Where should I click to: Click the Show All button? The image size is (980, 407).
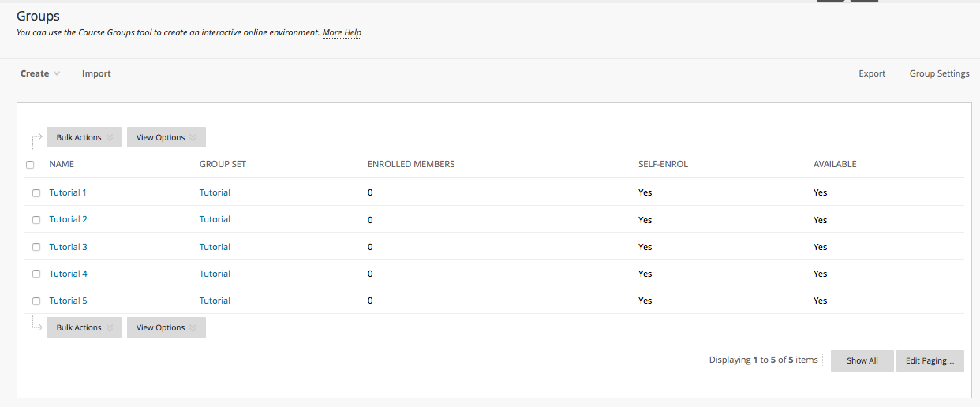pyautogui.click(x=862, y=360)
